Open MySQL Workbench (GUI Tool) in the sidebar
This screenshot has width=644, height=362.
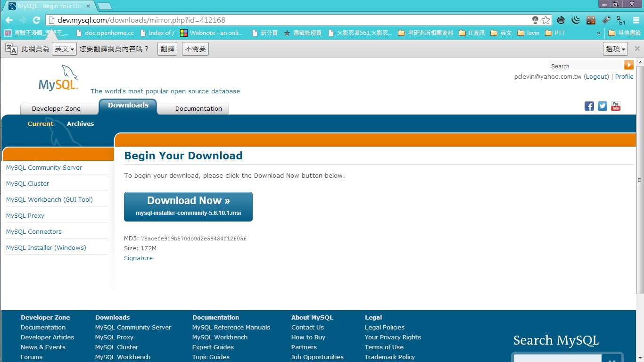50,199
